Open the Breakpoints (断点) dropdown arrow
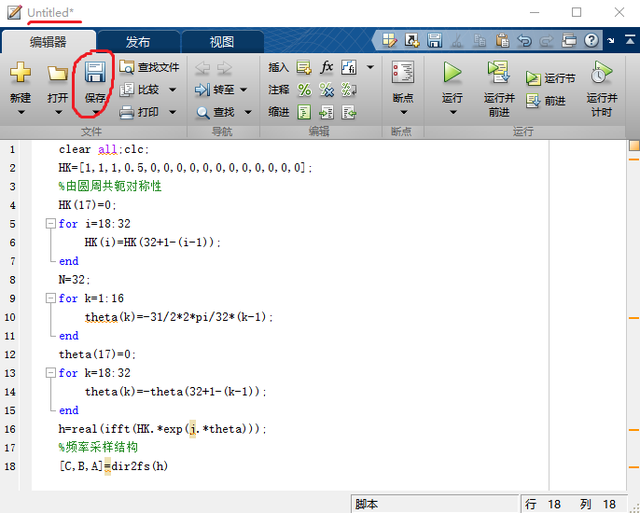640x513 pixels. coord(403,112)
